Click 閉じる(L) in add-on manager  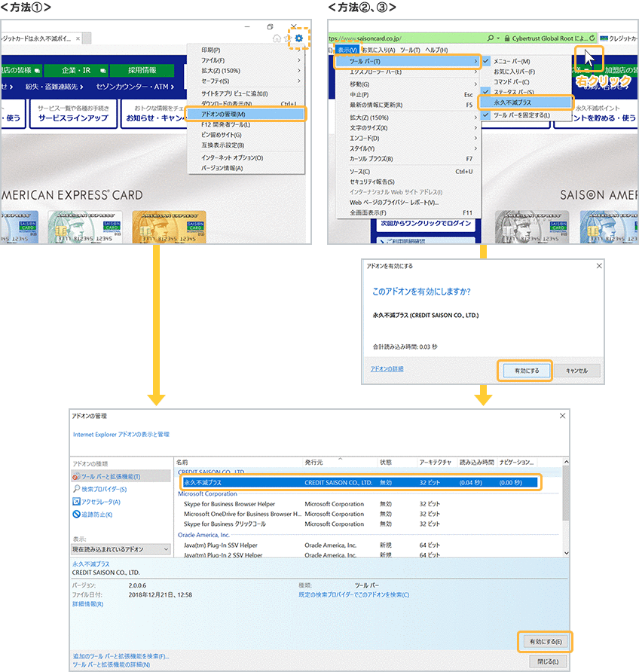click(x=548, y=661)
